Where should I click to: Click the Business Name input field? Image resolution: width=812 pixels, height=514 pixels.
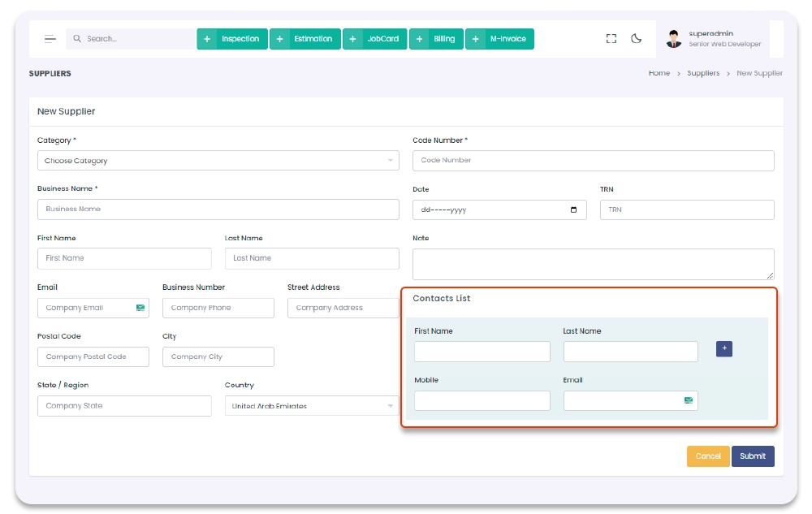tap(218, 209)
